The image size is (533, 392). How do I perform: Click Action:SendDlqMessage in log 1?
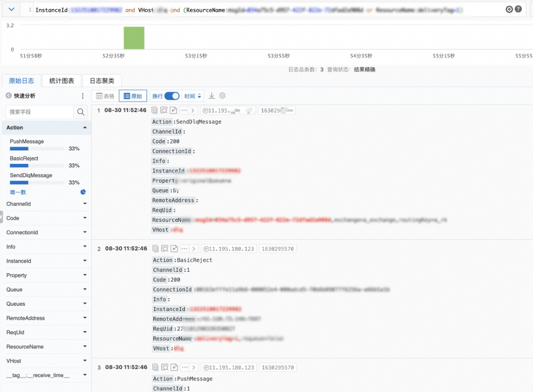[186, 122]
